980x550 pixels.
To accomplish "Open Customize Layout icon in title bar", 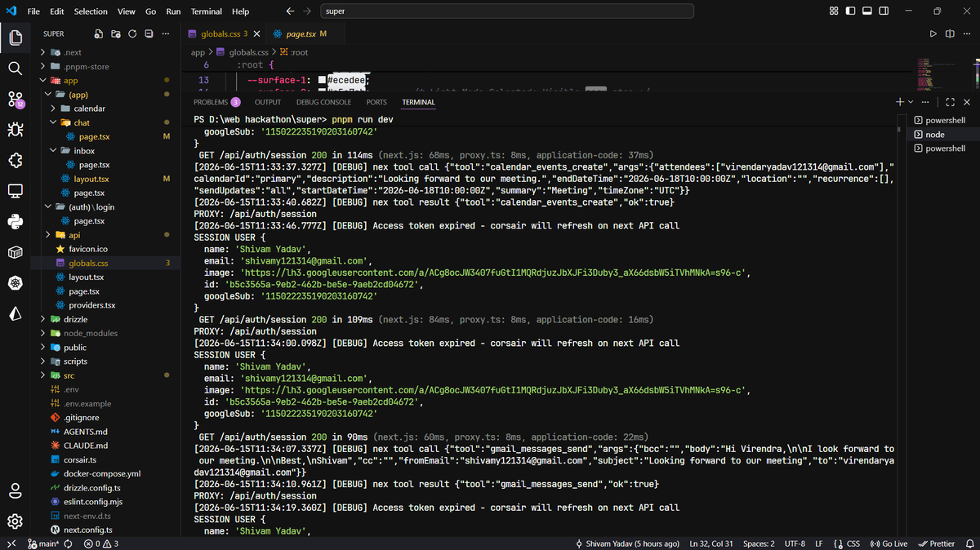I will click(833, 11).
